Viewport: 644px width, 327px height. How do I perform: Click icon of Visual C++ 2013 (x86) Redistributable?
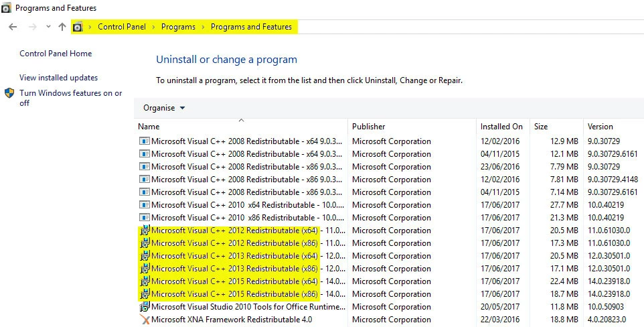[x=145, y=269]
